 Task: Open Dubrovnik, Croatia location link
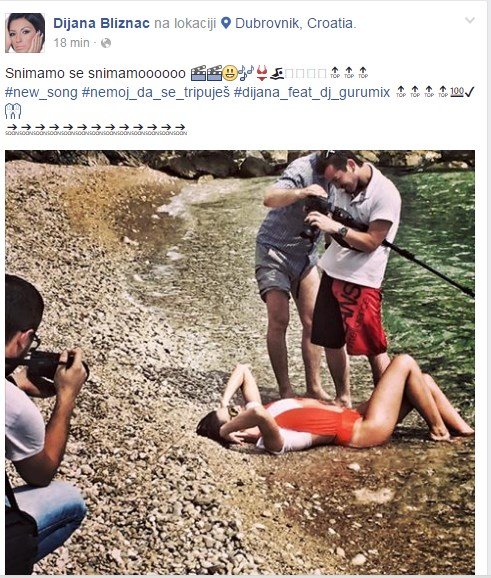[295, 23]
